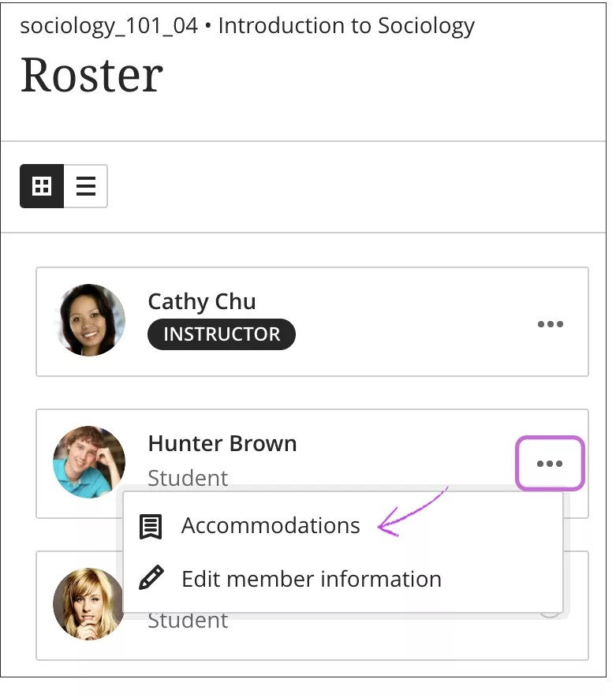Click Hunter Brown's Student role label
This screenshot has height=694, width=616.
point(187,478)
